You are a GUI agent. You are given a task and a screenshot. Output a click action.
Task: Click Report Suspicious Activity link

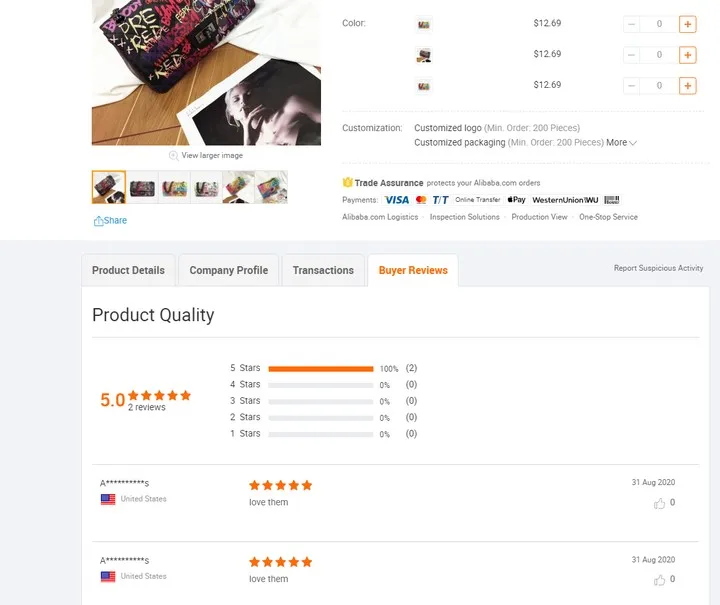coord(658,268)
